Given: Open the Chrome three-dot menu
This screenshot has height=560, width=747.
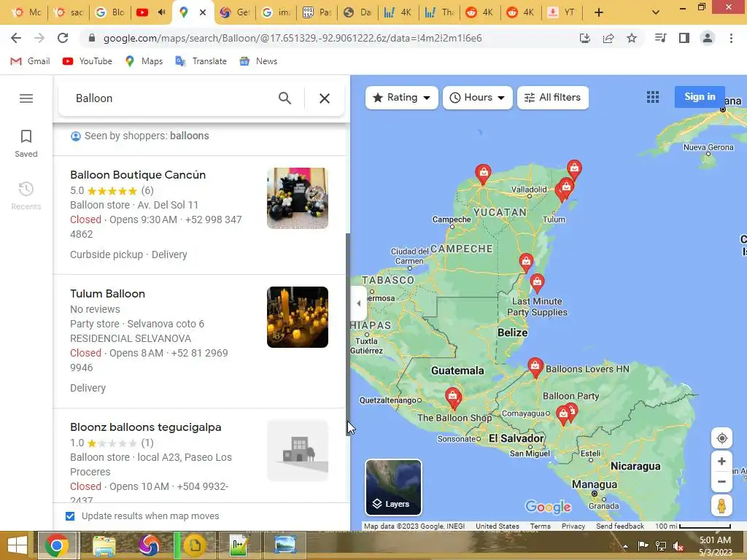Looking at the screenshot, I should coord(731,38).
